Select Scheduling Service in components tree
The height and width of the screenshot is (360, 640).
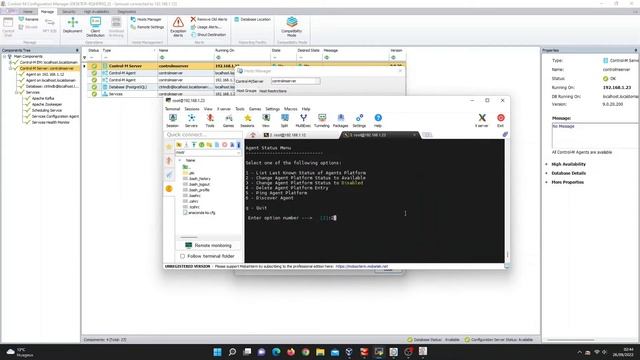pyautogui.click(x=47, y=110)
